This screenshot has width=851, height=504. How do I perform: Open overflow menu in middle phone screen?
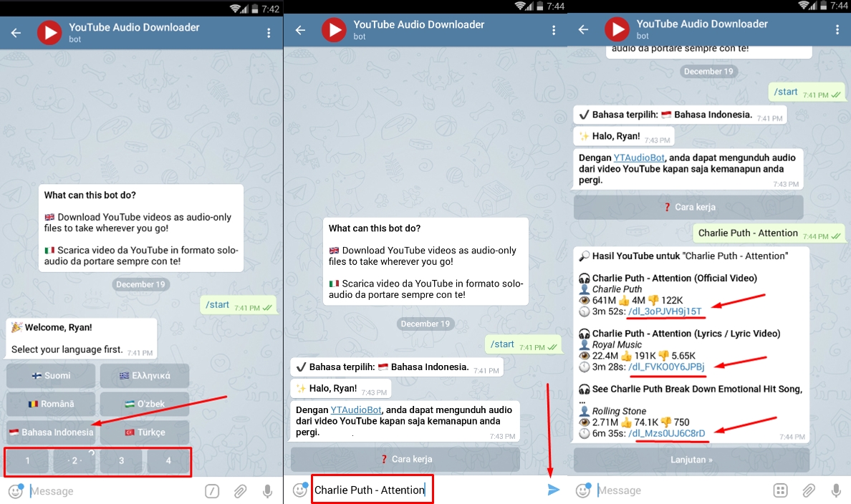[554, 30]
